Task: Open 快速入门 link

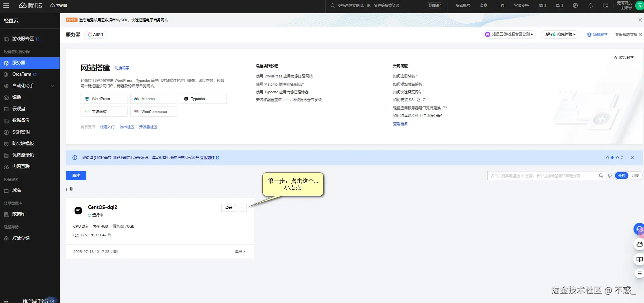Action: pyautogui.click(x=107, y=127)
